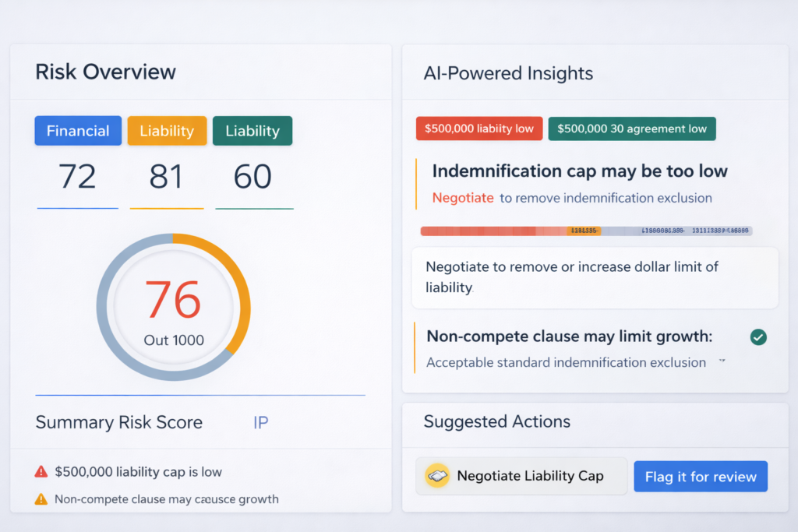Click the orange warning triangle for non-compete

(x=41, y=499)
